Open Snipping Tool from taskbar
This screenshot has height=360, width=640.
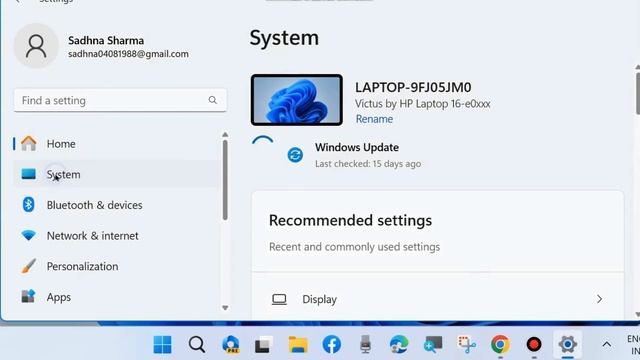467,344
